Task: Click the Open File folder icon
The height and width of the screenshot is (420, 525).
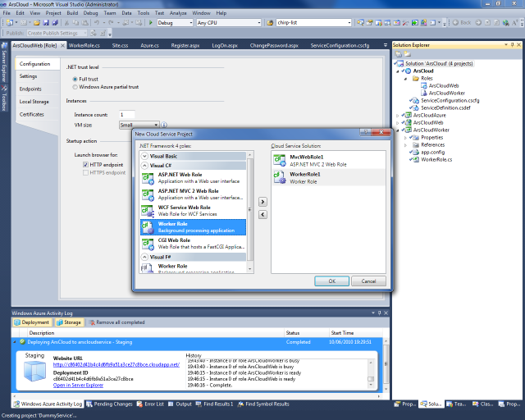Action: click(x=37, y=23)
